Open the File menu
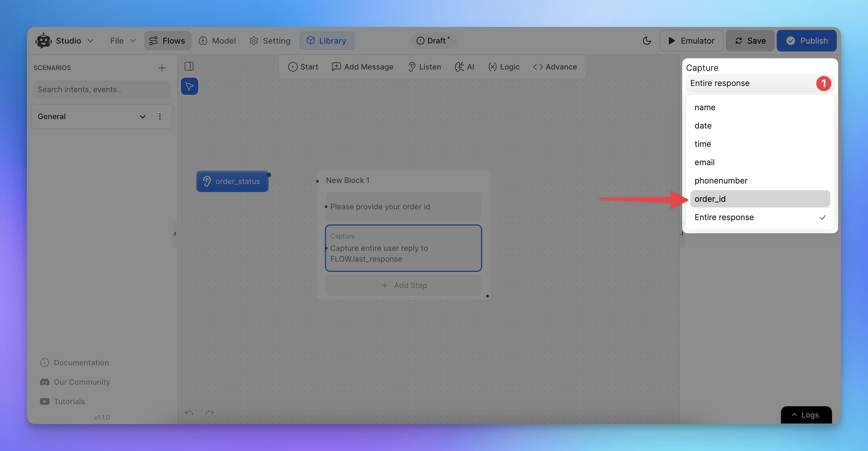 [123, 41]
